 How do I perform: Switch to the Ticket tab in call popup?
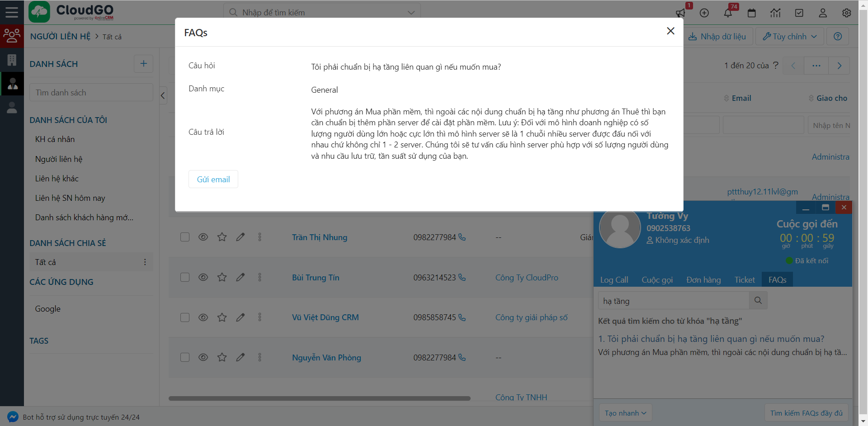pyautogui.click(x=744, y=280)
